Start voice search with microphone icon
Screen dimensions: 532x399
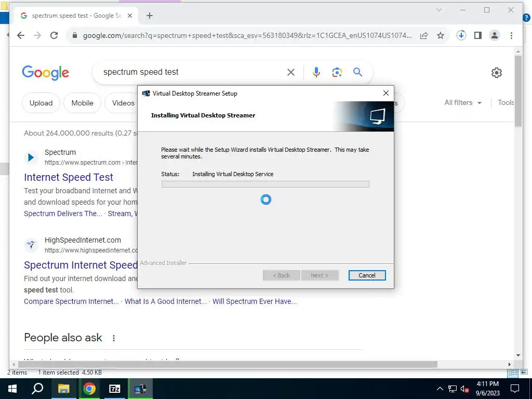(316, 72)
